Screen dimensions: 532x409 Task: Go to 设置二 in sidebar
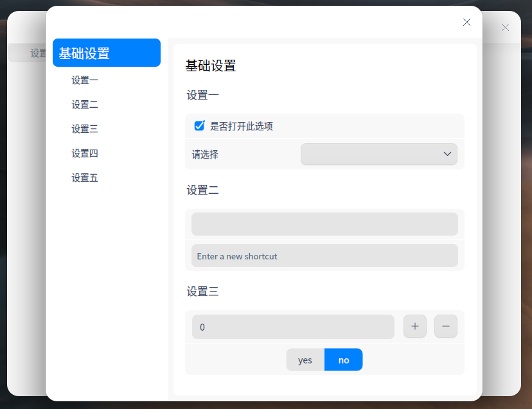[x=85, y=105]
